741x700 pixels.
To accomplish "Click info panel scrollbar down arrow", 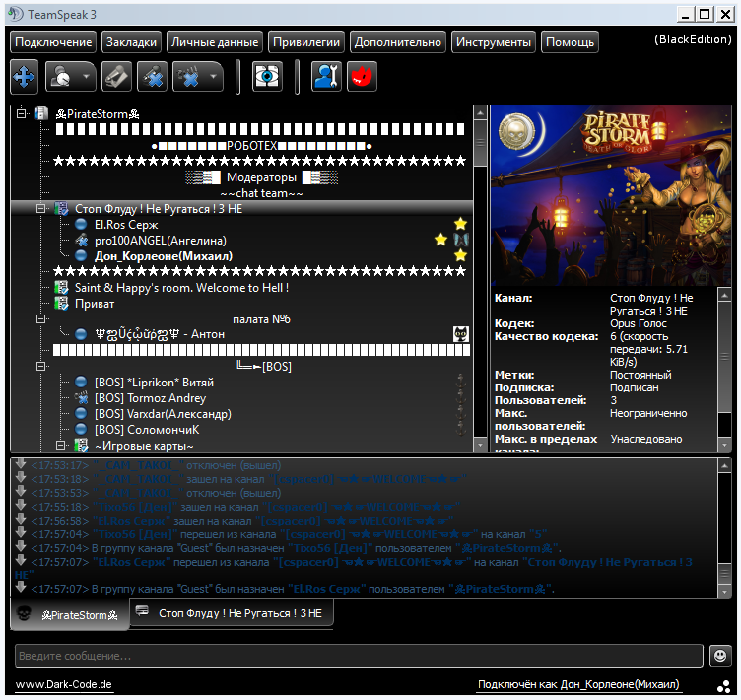I will click(x=724, y=445).
